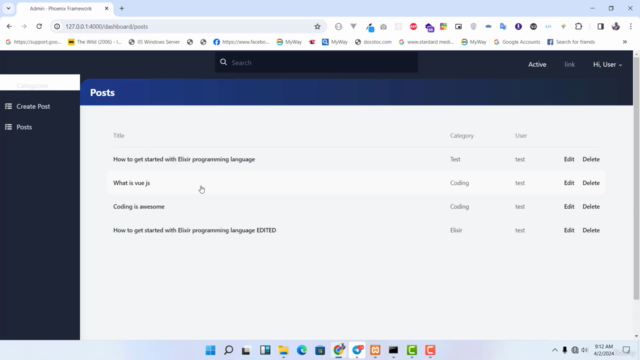The height and width of the screenshot is (360, 640).
Task: Click the Create Post sidebar icon
Action: 8,106
